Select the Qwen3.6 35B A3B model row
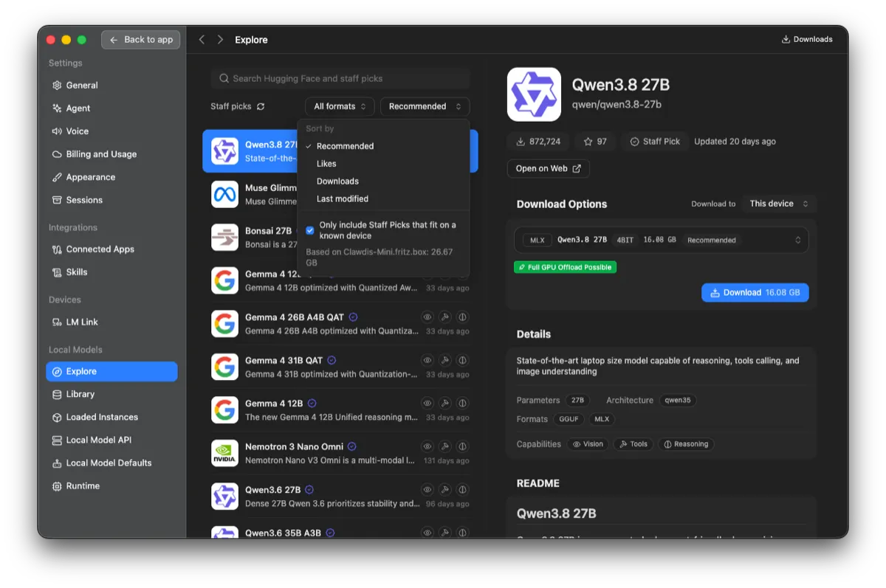This screenshot has height=588, width=886. tap(340, 530)
